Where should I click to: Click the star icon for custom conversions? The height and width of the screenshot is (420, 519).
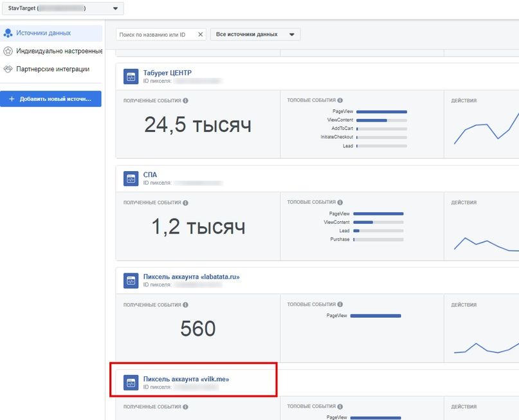point(8,51)
